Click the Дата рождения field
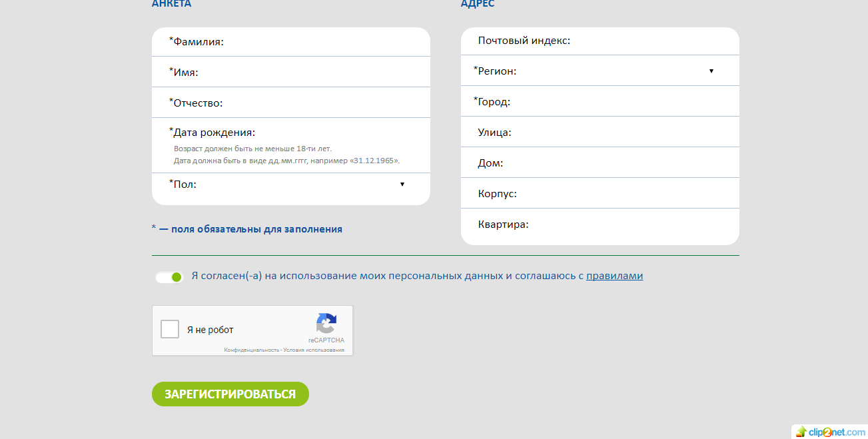Viewport: 868px width, 439px height. pos(333,133)
